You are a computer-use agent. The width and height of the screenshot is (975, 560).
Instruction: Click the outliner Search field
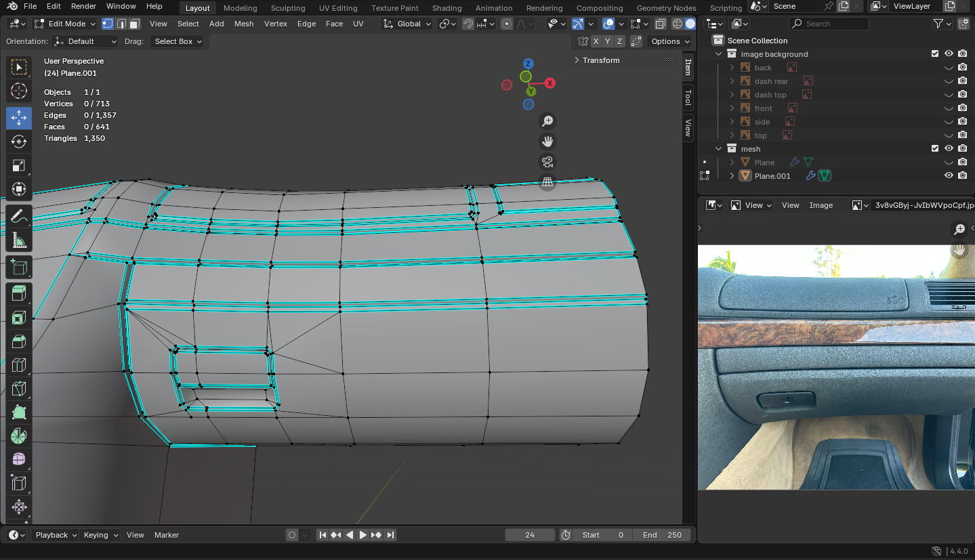[831, 24]
